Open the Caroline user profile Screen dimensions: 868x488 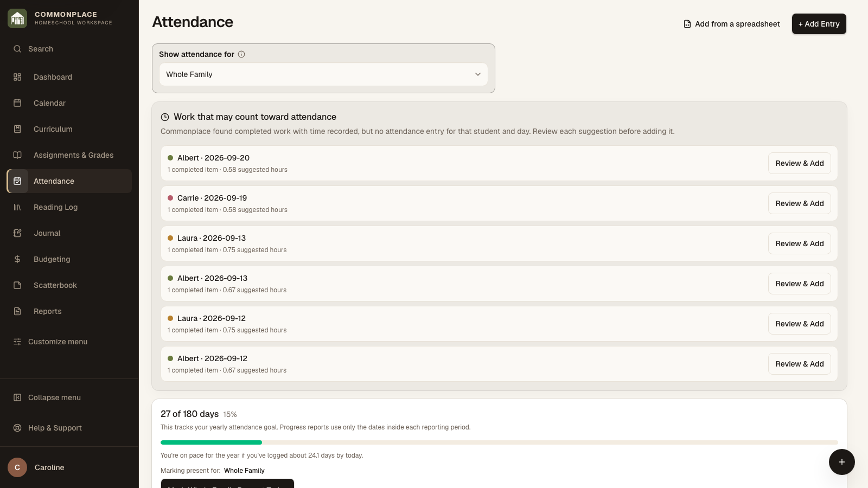click(x=69, y=467)
